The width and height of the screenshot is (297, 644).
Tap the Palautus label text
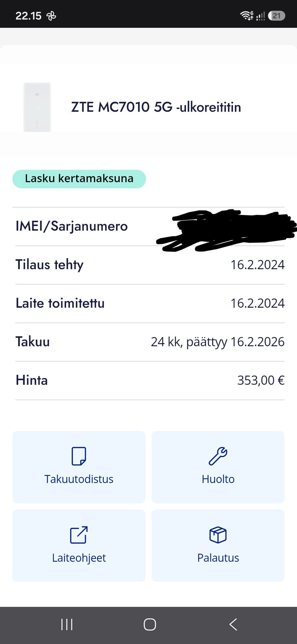coord(218,558)
